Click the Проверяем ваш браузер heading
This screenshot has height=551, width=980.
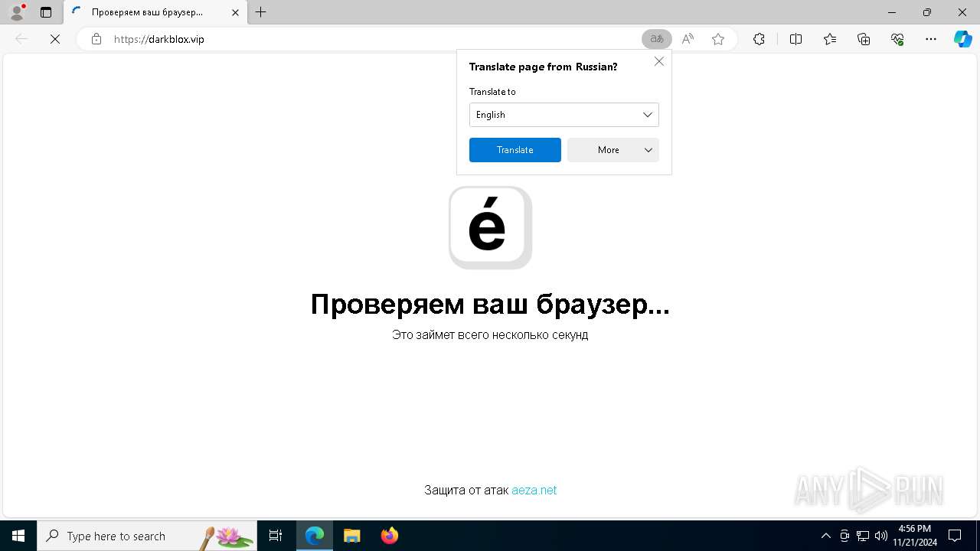coord(490,305)
